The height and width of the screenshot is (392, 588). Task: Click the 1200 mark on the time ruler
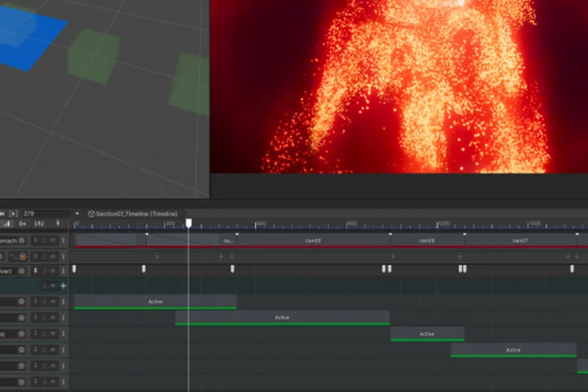pyautogui.click(x=443, y=223)
